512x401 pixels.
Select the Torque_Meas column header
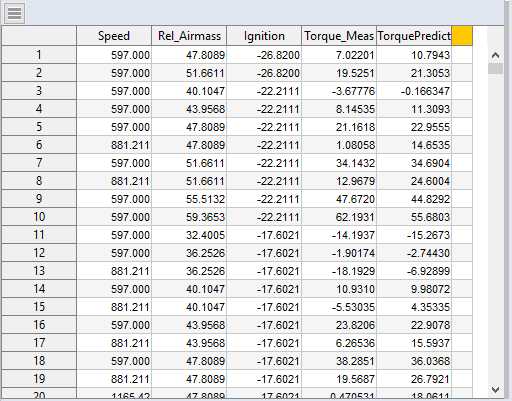tap(339, 36)
